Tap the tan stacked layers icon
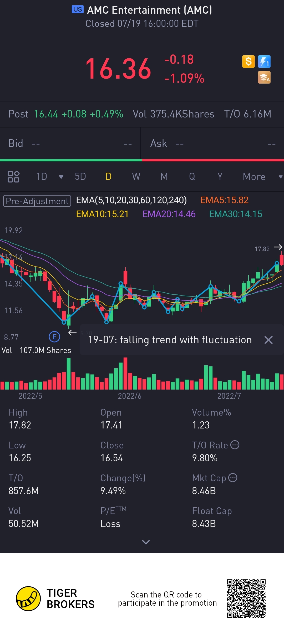The width and height of the screenshot is (284, 644). click(x=264, y=77)
